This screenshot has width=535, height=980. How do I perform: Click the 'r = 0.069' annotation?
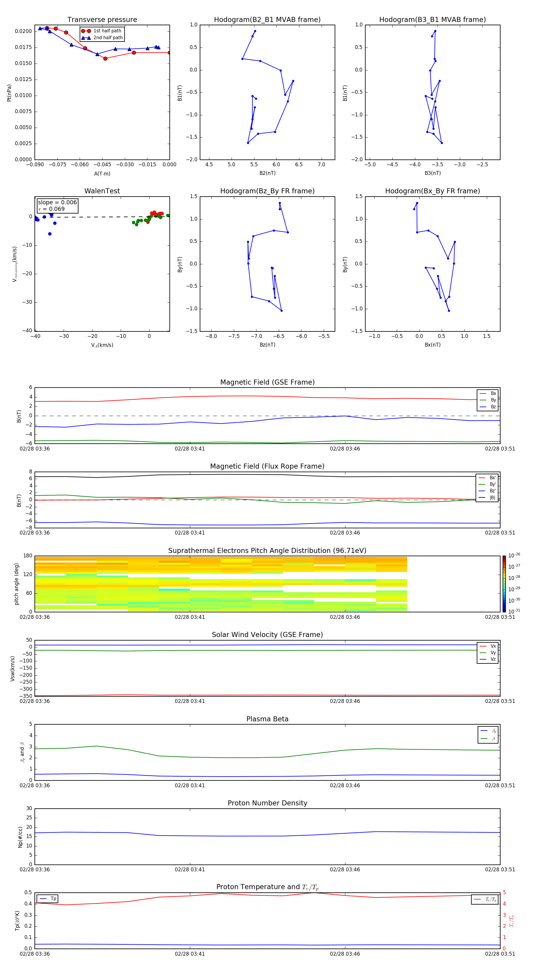pyautogui.click(x=51, y=209)
